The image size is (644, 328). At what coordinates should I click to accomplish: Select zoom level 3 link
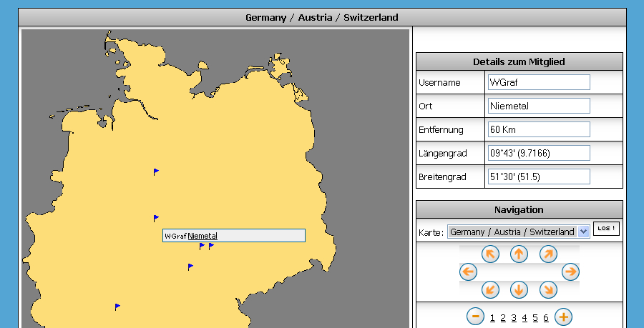(x=514, y=318)
